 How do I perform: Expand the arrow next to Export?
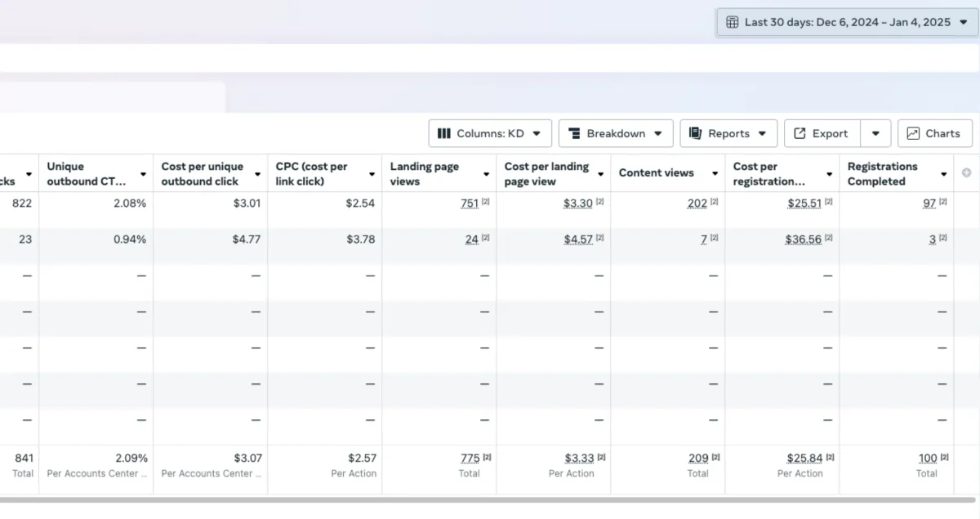875,133
